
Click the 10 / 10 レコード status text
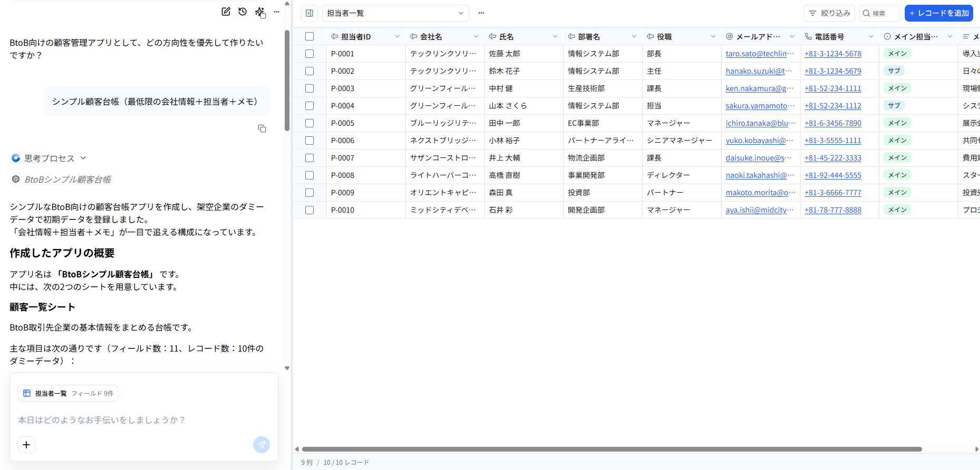coord(346,463)
